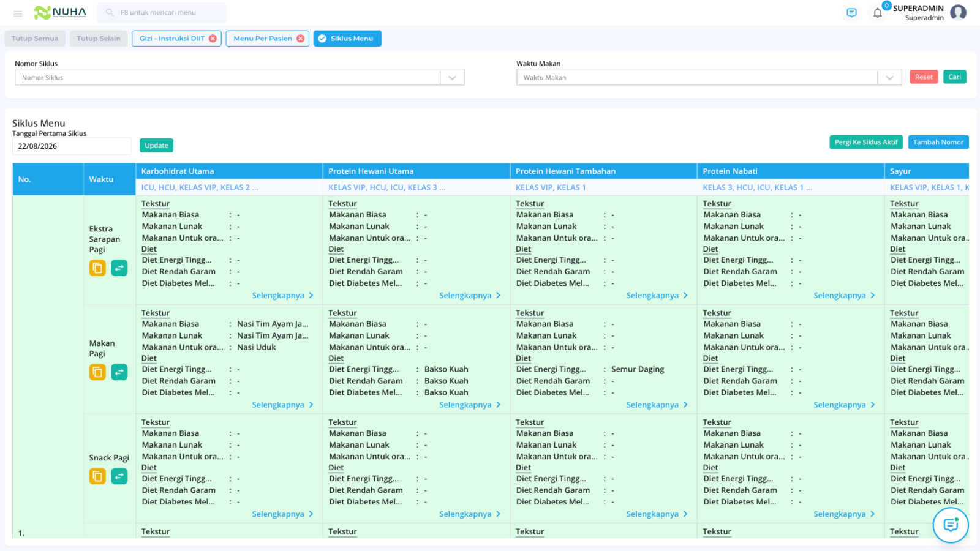This screenshot has height=551, width=980.
Task: Open the messages chat icon in header
Action: (x=851, y=13)
